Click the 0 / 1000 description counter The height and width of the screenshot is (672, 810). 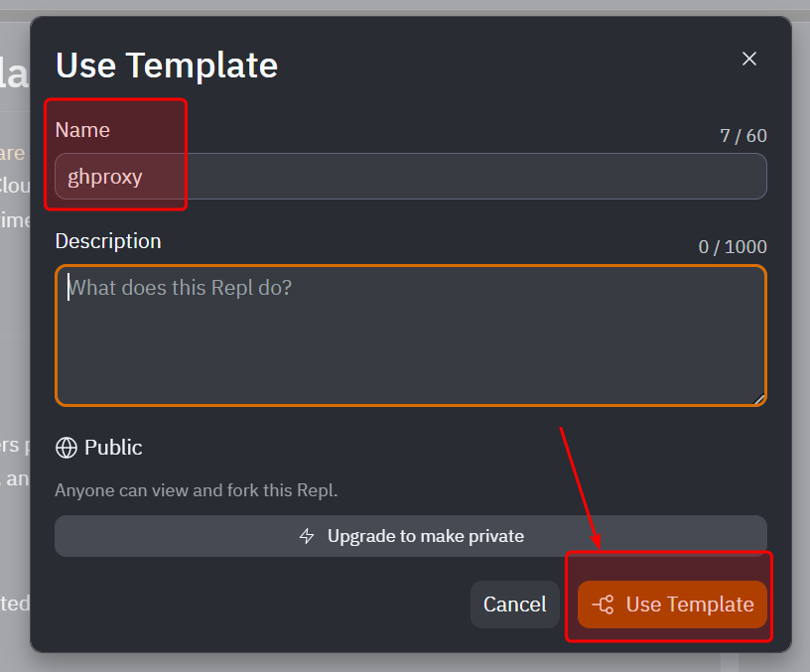tap(733, 247)
